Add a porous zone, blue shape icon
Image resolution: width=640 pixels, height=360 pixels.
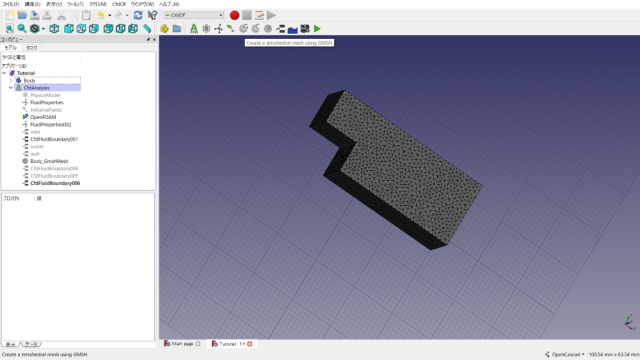point(293,29)
